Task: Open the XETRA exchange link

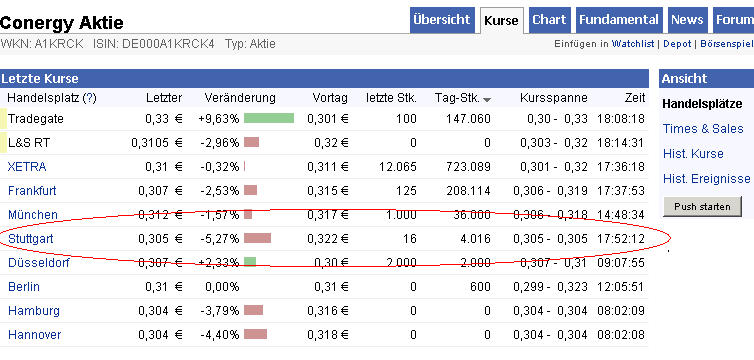Action: tap(27, 167)
